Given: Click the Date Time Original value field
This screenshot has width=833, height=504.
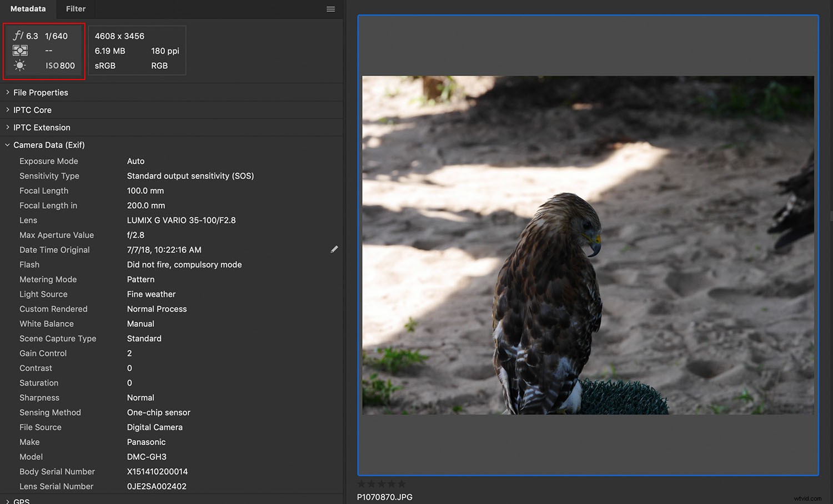Looking at the screenshot, I should (x=164, y=250).
